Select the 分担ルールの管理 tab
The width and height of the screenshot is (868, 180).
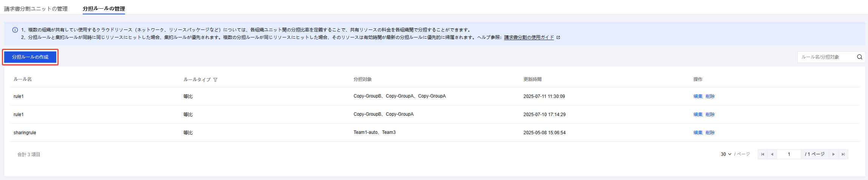(104, 9)
